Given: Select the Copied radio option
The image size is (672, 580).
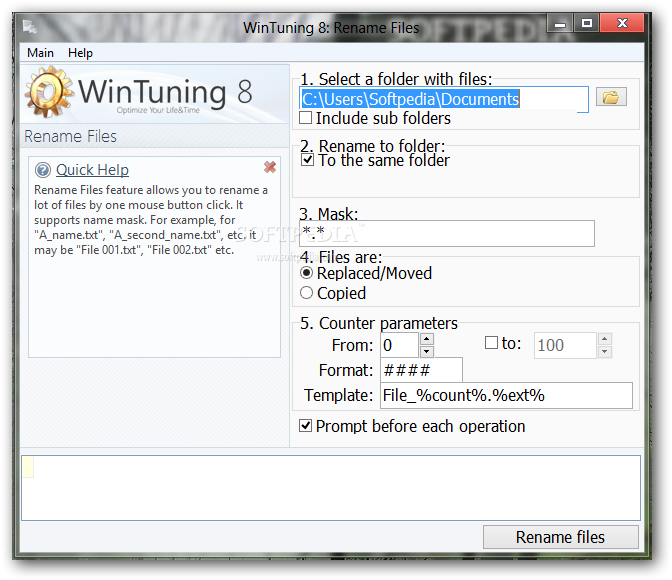Looking at the screenshot, I should point(306,293).
